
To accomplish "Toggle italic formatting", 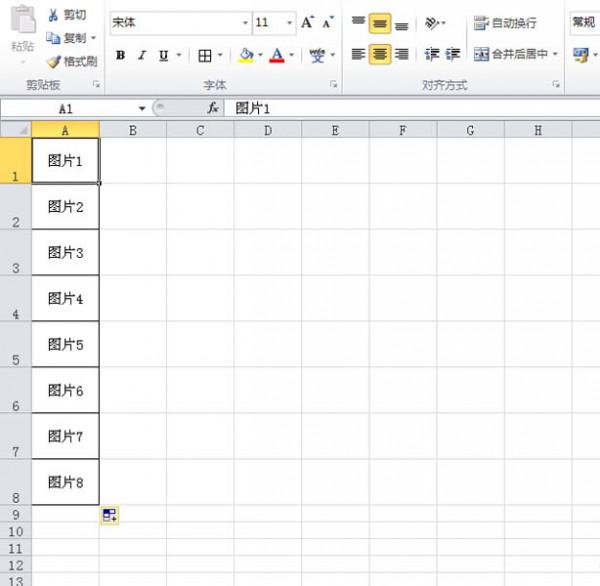I will [142, 55].
